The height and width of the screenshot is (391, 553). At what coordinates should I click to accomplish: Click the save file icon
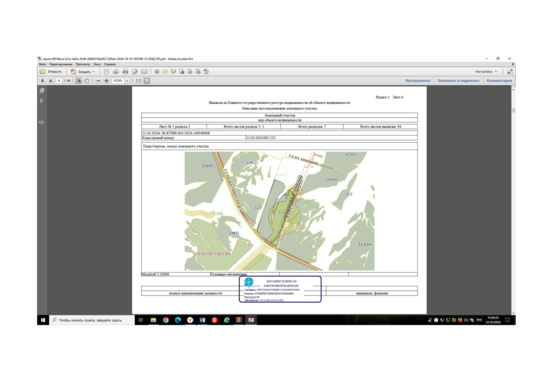(x=106, y=72)
